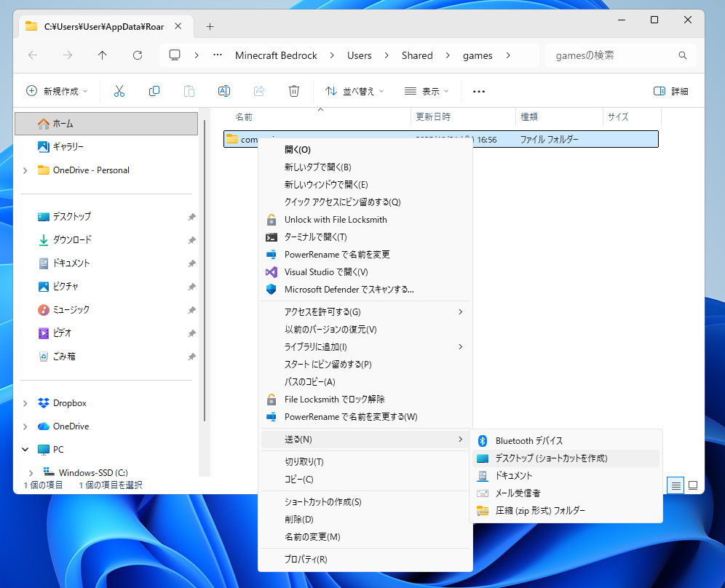Add a new tab with plus button
This screenshot has width=725, height=588.
coord(210,26)
